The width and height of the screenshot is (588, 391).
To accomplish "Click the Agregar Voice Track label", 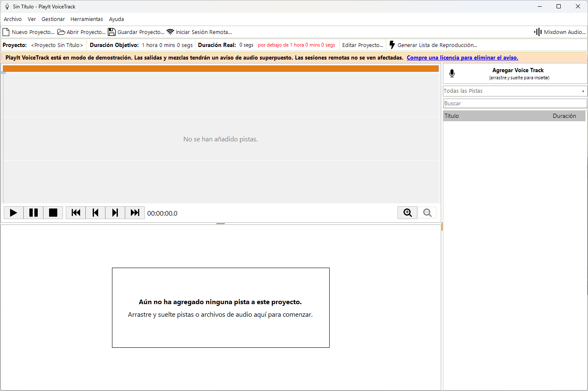I will [518, 70].
